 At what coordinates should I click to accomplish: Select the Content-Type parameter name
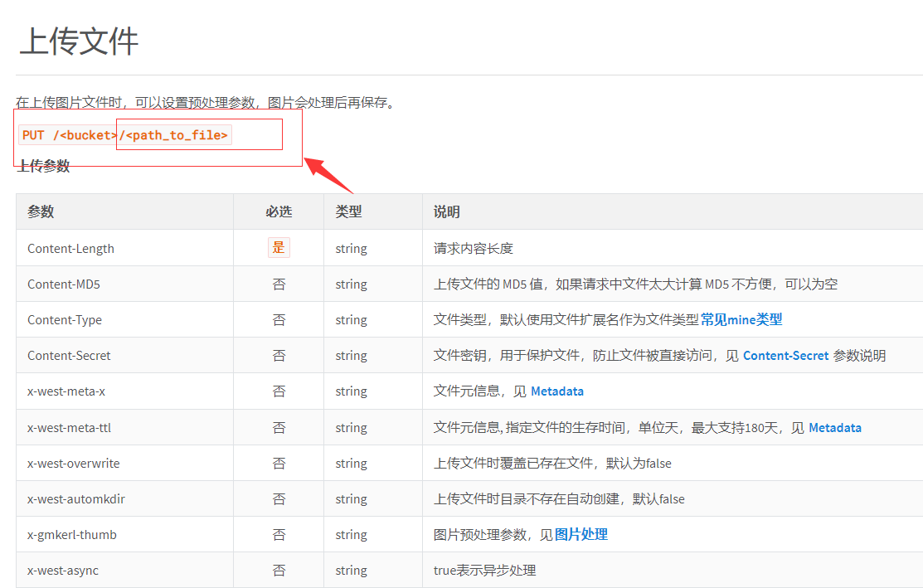click(x=65, y=319)
